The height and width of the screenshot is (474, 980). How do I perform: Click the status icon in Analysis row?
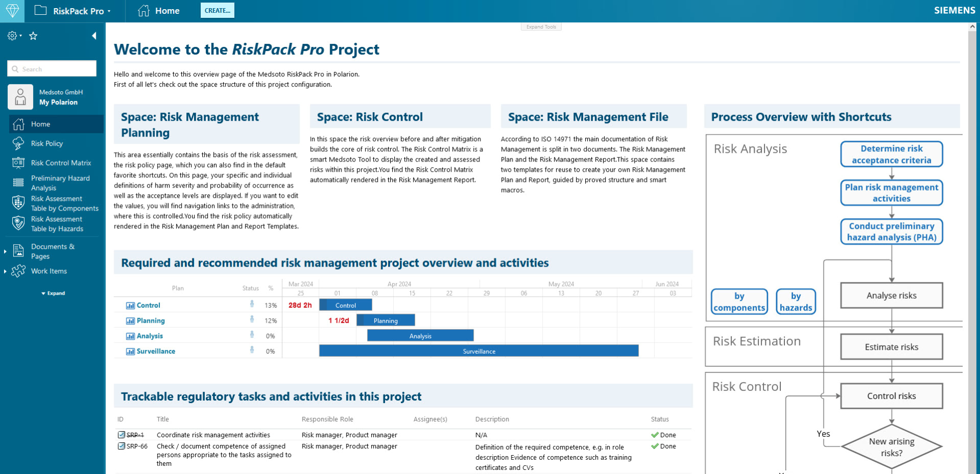tap(252, 335)
